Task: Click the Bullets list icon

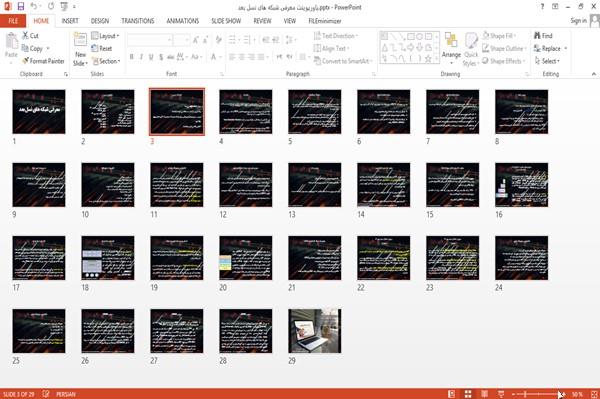Action: [233, 40]
